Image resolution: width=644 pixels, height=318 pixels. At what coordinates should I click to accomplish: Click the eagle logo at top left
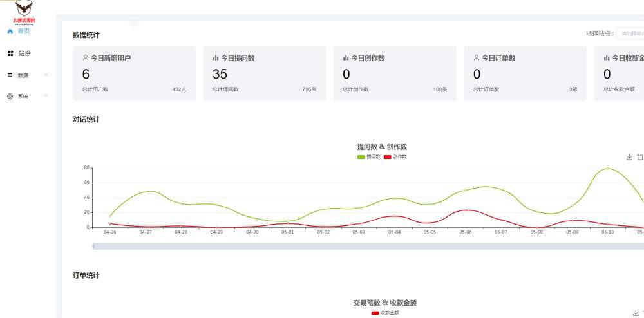24,10
